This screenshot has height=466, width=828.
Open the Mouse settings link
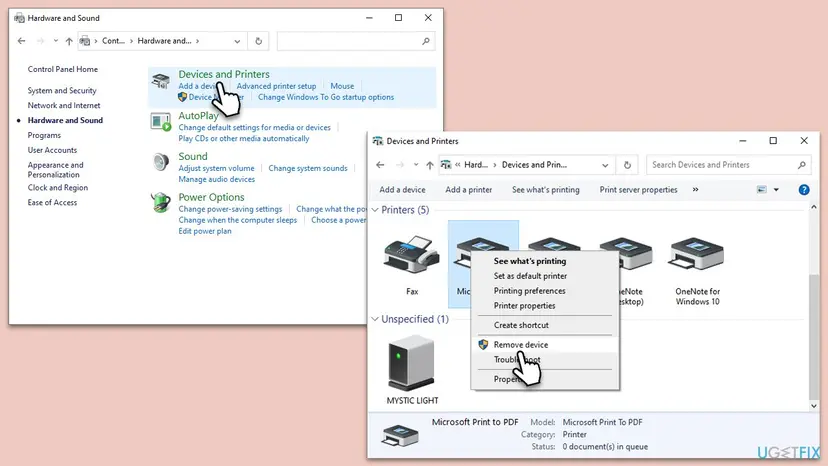click(x=342, y=86)
